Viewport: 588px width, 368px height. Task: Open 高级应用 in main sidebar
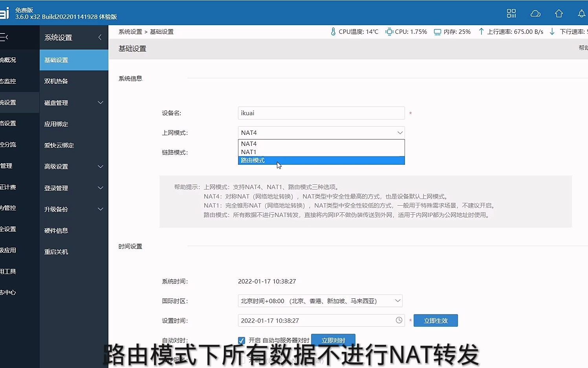point(20,250)
